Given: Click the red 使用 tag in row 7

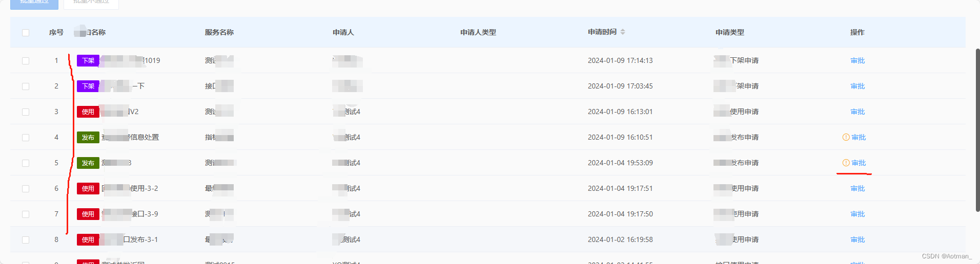Looking at the screenshot, I should 88,214.
